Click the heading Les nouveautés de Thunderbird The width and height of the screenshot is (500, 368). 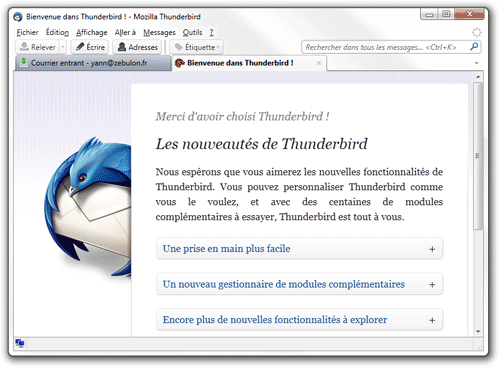262,144
